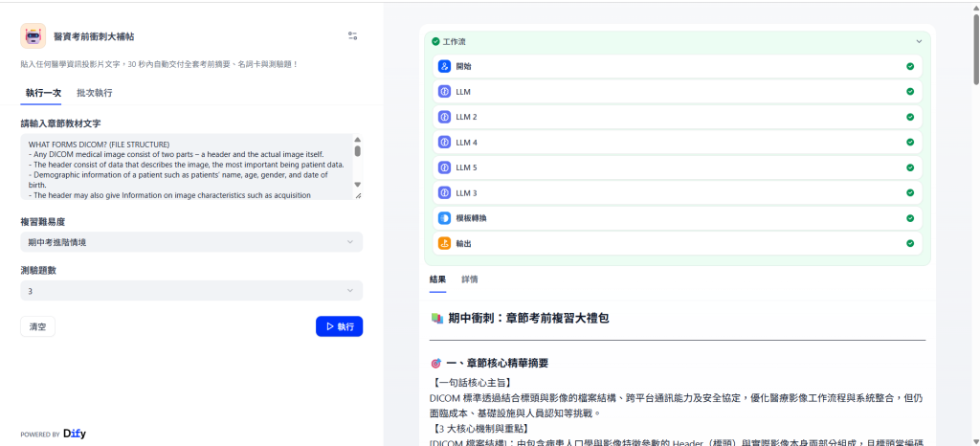Click the 【3 大核心機制與重點】 text
This screenshot has height=446, width=980.
[480, 429]
